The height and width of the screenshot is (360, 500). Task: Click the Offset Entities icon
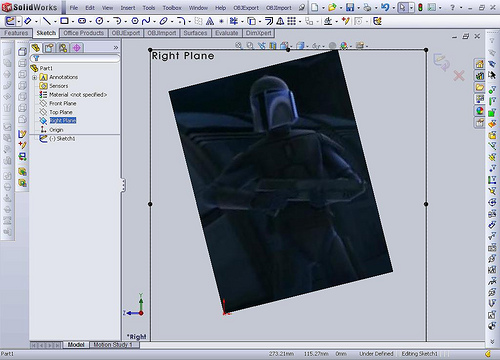(x=269, y=21)
